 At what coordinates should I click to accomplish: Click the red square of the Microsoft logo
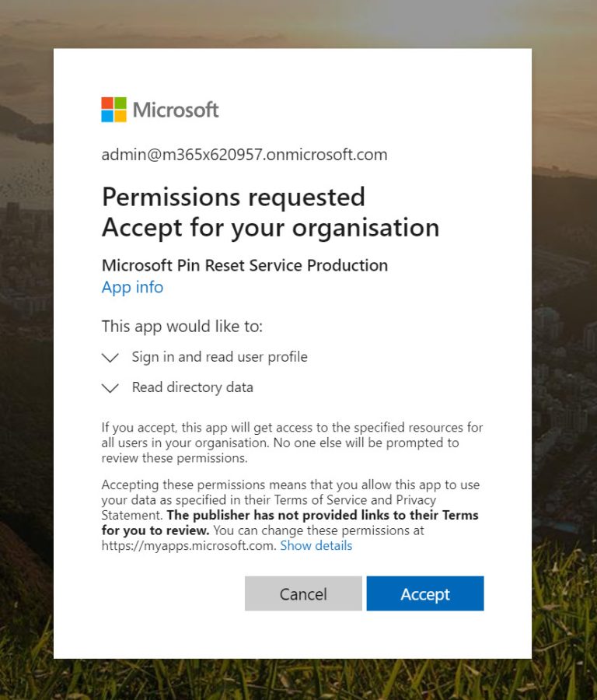coord(107,103)
